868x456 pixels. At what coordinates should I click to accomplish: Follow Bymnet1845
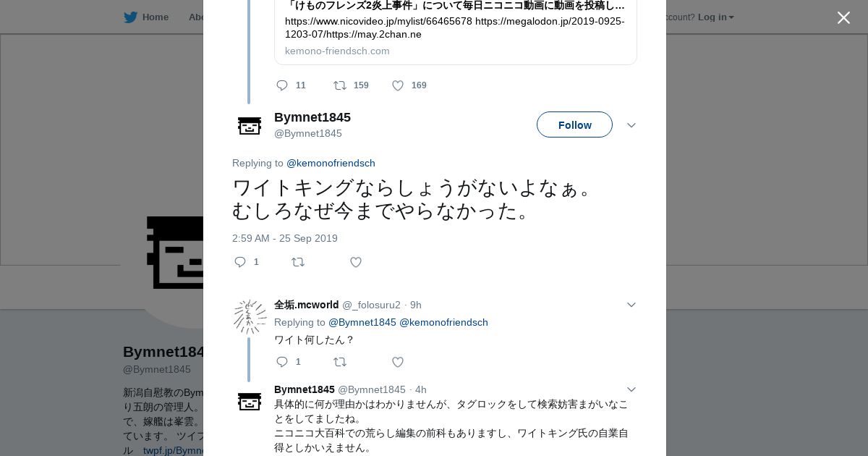[x=574, y=124]
